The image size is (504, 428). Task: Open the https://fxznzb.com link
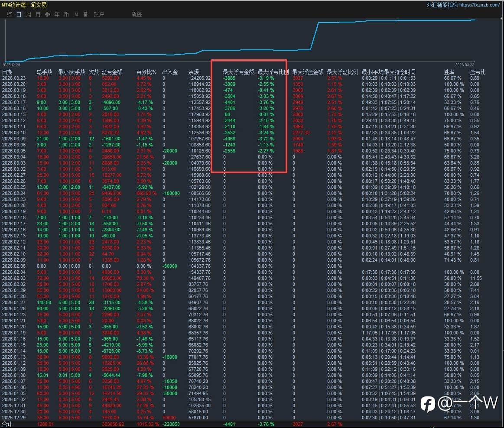(x=479, y=5)
